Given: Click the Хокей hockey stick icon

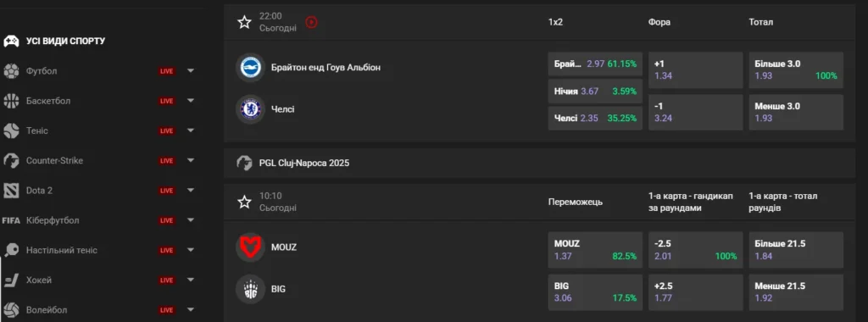Looking at the screenshot, I should 11,280.
